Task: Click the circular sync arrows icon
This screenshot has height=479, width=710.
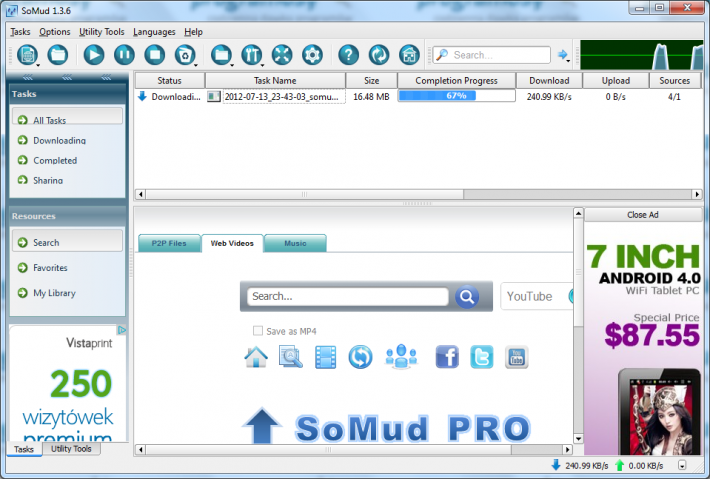Action: 360,357
